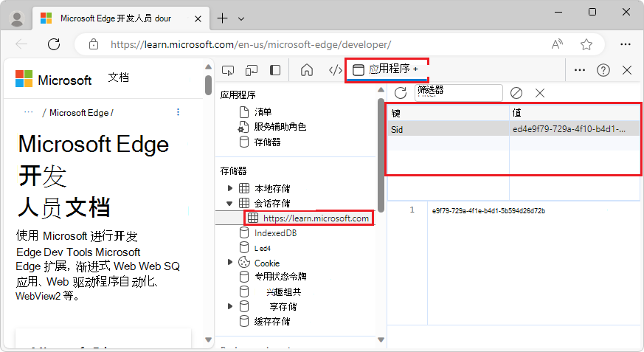
Task: Expand the breadcrumb ellipsis
Action: [x=28, y=112]
